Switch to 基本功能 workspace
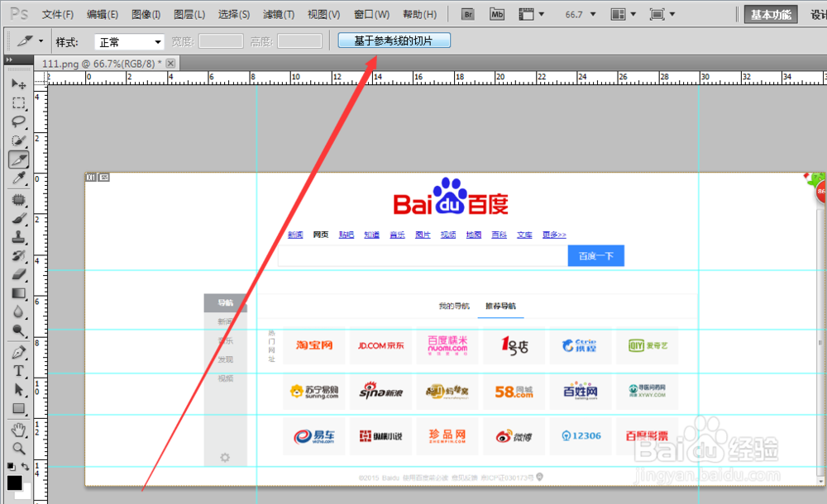The width and height of the screenshot is (827, 504). (771, 15)
